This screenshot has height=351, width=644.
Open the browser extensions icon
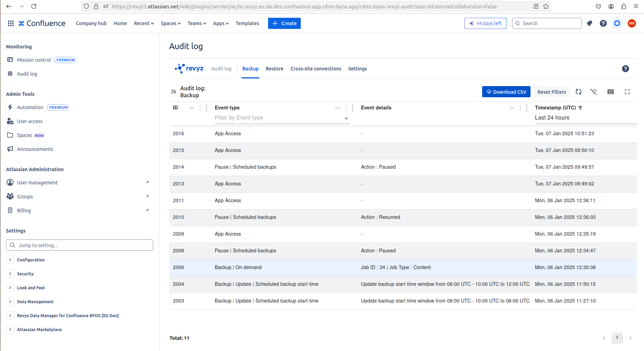[x=623, y=6]
